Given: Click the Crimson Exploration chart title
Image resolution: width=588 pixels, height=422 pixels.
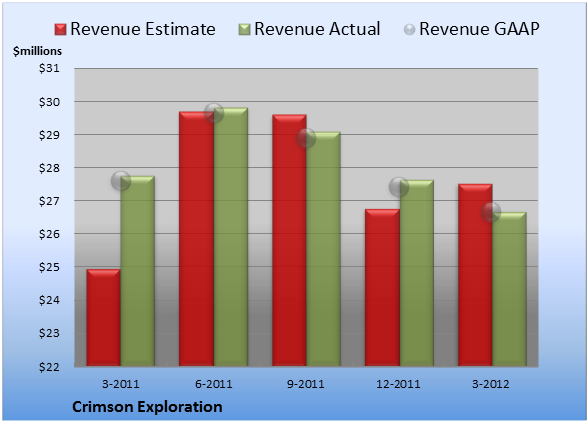Looking at the screenshot, I should click(147, 407).
